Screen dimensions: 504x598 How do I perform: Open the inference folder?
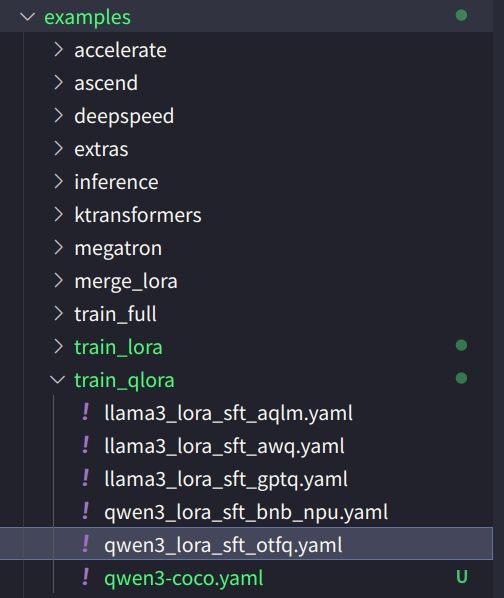click(116, 182)
